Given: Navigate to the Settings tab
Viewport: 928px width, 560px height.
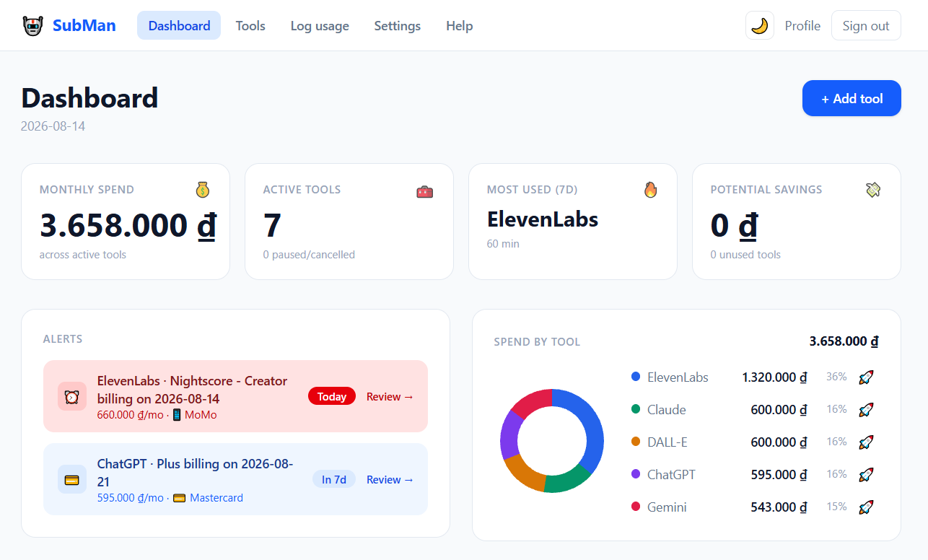Looking at the screenshot, I should tap(398, 26).
